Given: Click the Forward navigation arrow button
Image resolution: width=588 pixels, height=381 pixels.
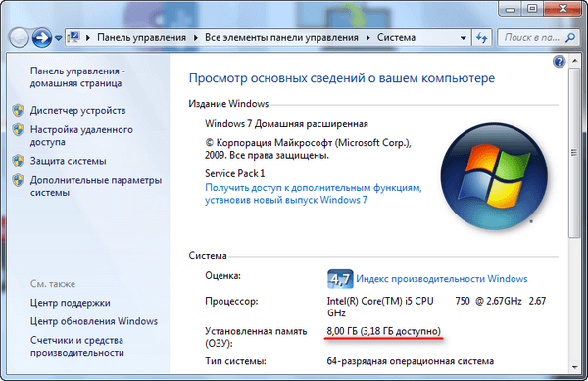Looking at the screenshot, I should point(41,38).
